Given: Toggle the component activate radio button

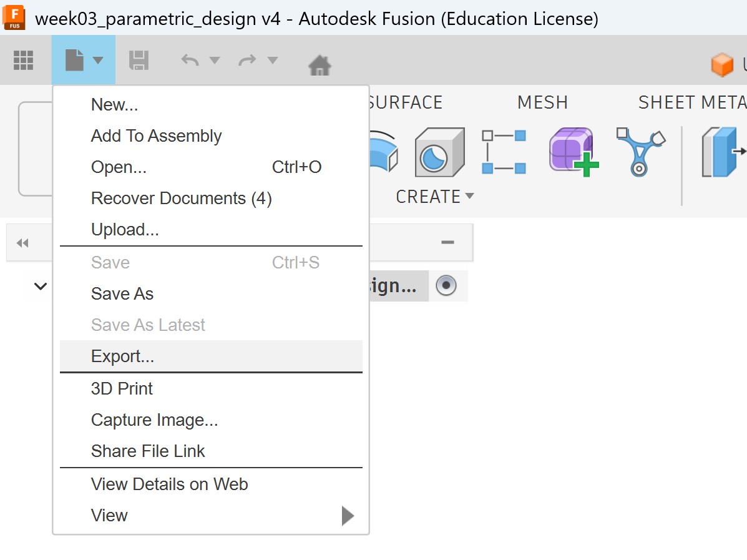Looking at the screenshot, I should (x=446, y=286).
